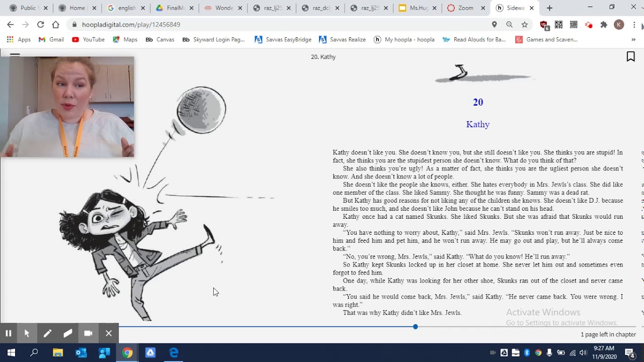Image resolution: width=644 pixels, height=362 pixels.
Task: Open the Games and Scavenger bookmark
Action: pyautogui.click(x=546, y=40)
